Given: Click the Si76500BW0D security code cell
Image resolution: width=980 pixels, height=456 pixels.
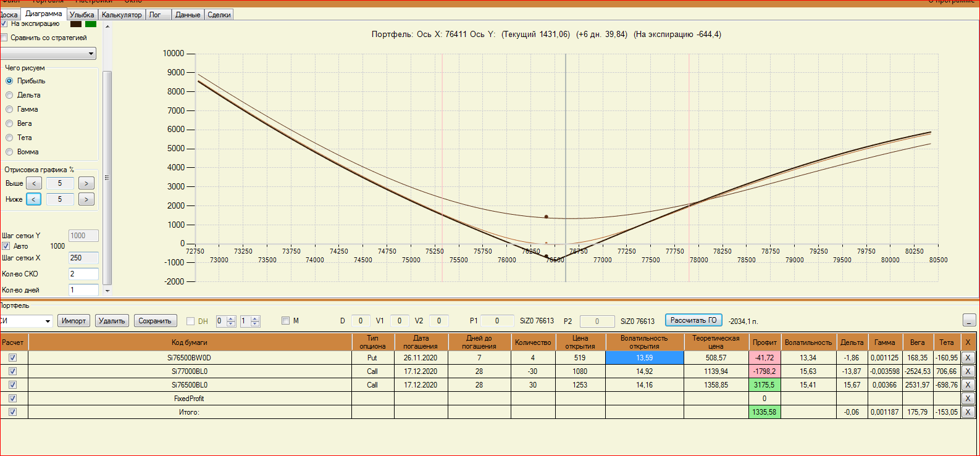Looking at the screenshot, I should pyautogui.click(x=190, y=358).
